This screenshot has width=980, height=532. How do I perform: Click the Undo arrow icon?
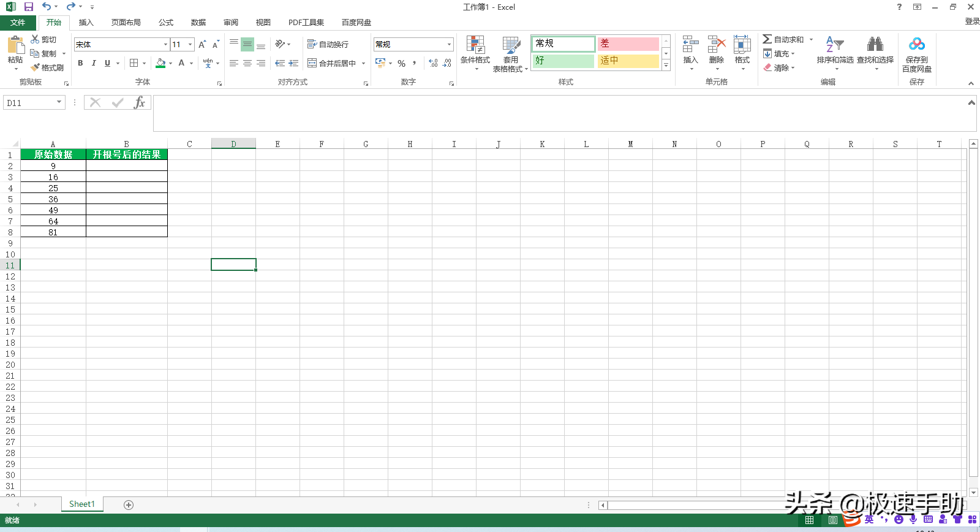pos(47,7)
